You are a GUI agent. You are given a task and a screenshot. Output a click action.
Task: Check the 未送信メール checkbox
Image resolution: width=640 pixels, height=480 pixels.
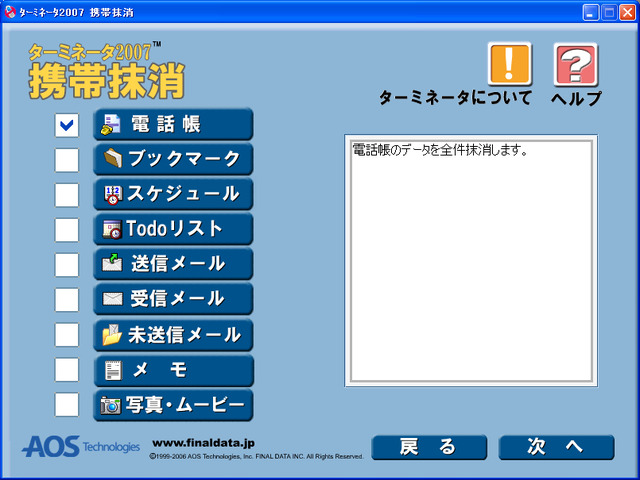pyautogui.click(x=67, y=335)
